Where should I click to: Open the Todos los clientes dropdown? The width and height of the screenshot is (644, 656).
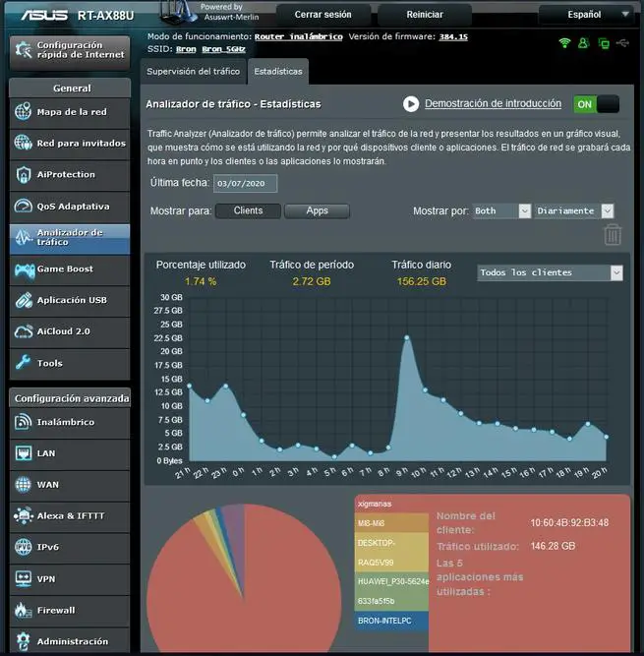(x=550, y=272)
